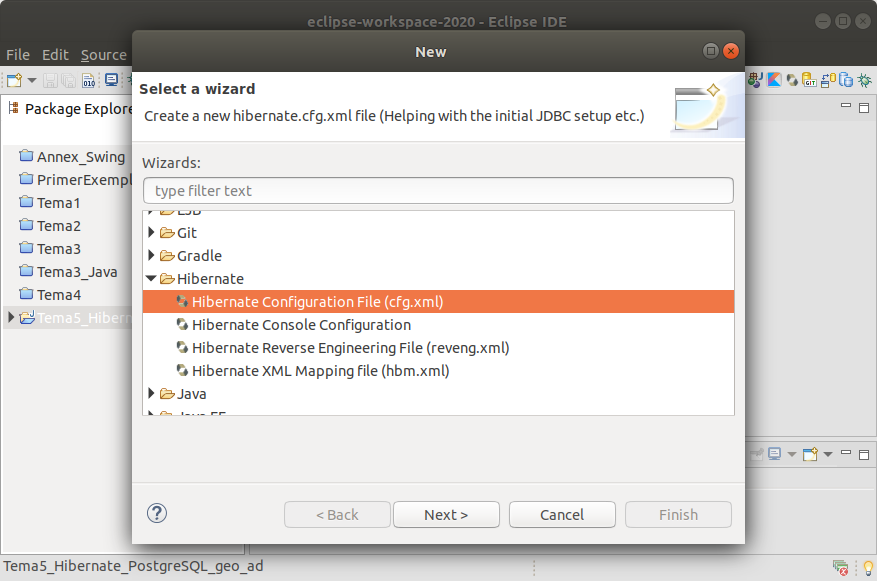
Task: Maximize the bottom console panel
Action: click(864, 455)
